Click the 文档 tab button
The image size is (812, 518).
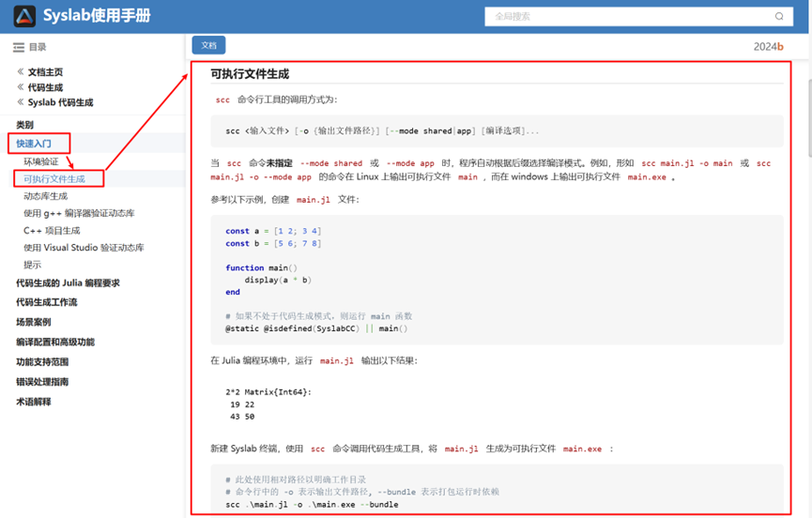208,45
